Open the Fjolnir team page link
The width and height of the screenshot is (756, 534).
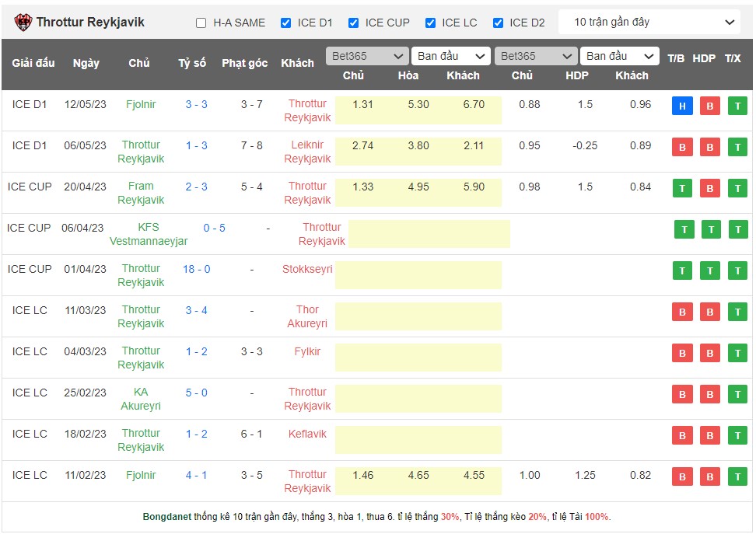point(140,103)
